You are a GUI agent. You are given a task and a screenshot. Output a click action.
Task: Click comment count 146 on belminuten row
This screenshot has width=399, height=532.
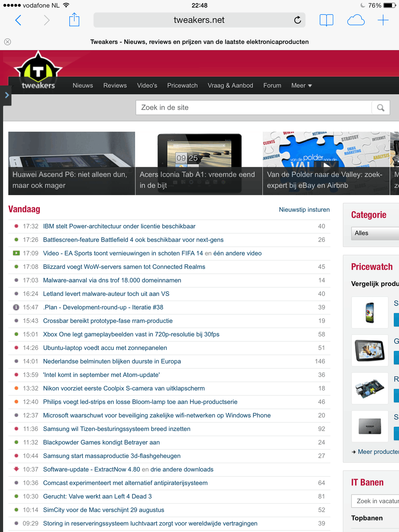320,361
